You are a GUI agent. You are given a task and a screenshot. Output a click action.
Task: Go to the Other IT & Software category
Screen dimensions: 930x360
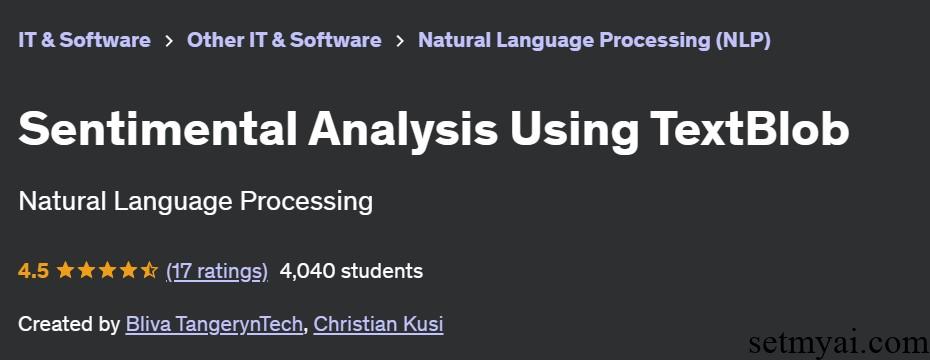click(284, 40)
